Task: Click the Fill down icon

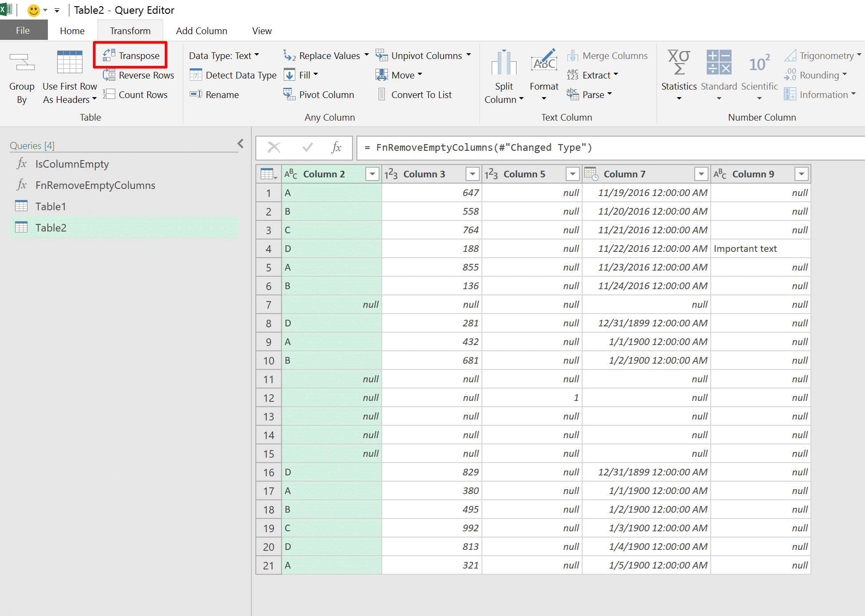Action: pos(289,75)
